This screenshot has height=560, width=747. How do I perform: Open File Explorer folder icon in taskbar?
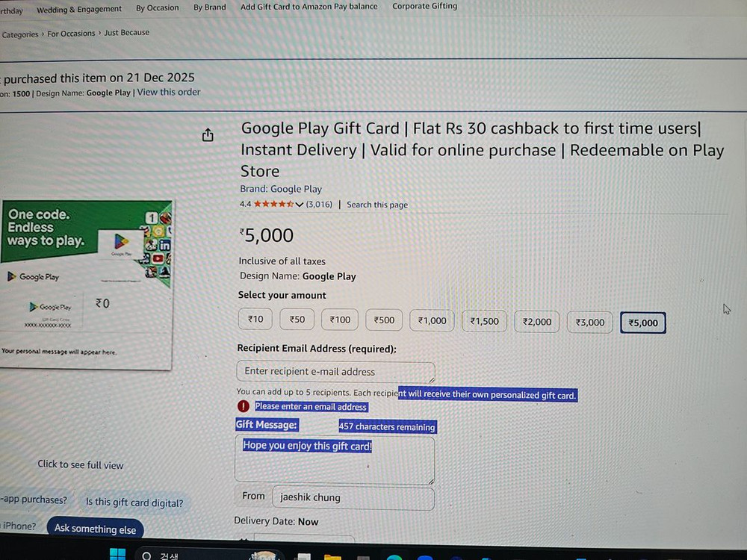coord(332,557)
